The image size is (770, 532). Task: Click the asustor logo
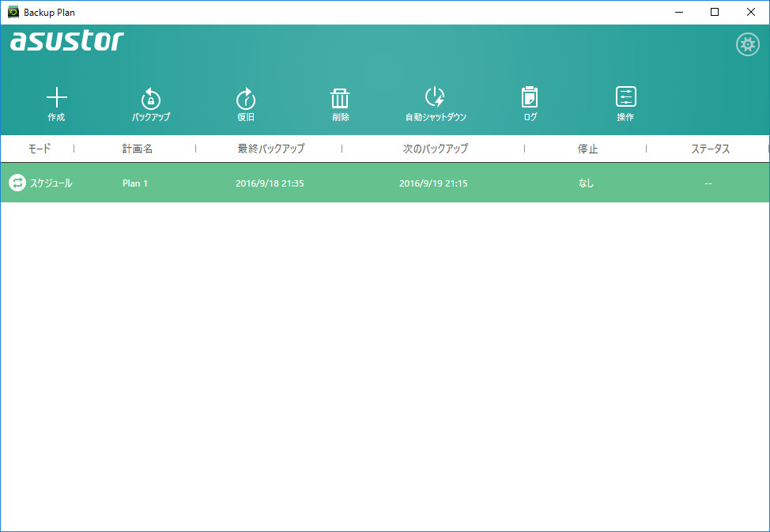pyautogui.click(x=67, y=41)
